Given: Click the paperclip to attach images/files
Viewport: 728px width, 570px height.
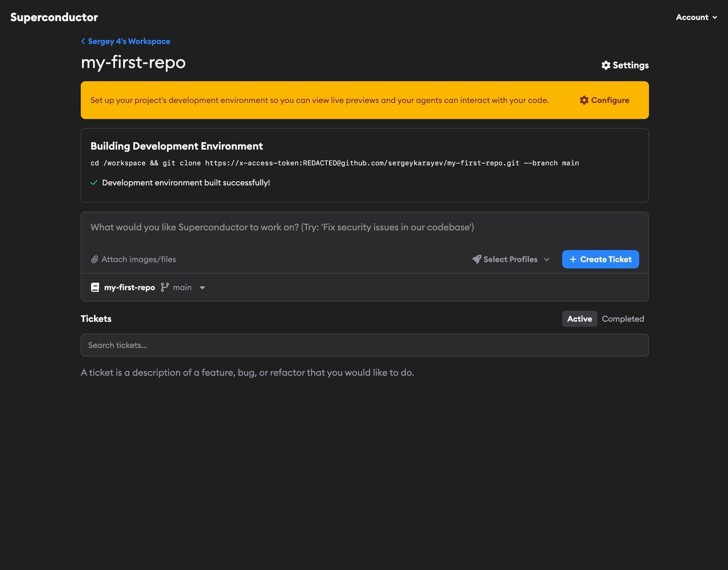Looking at the screenshot, I should pos(95,259).
